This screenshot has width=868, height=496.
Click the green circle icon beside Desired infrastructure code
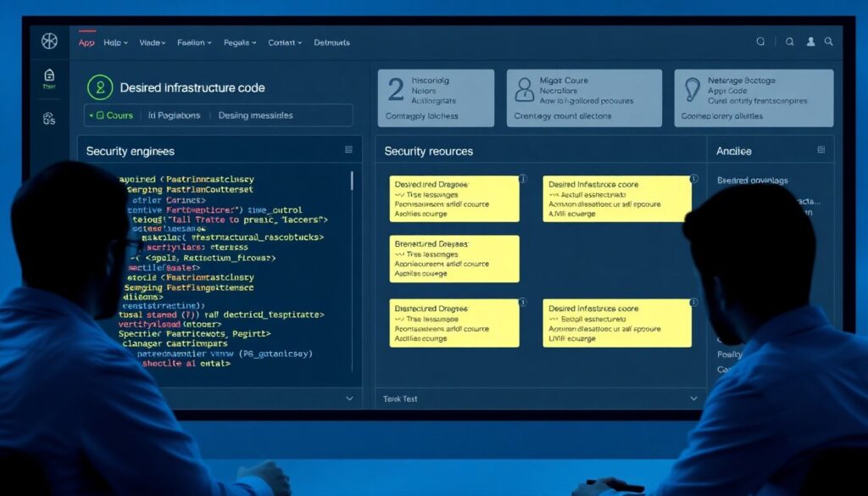pyautogui.click(x=100, y=87)
